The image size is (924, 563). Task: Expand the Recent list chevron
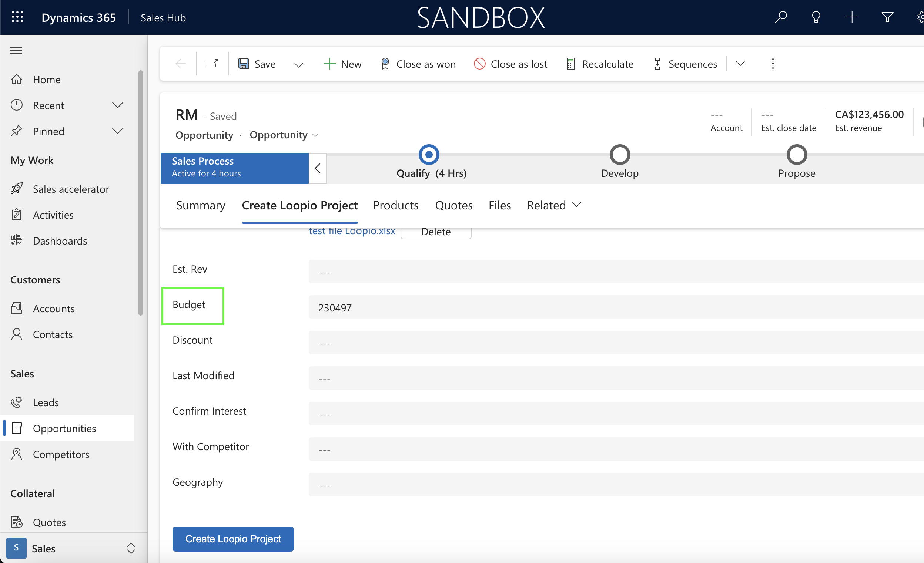pos(118,105)
